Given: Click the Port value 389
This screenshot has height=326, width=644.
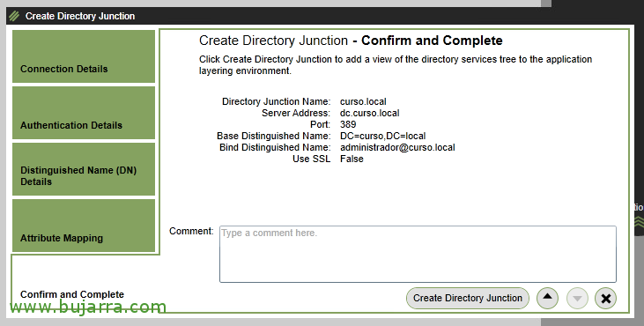Looking at the screenshot, I should (348, 124).
